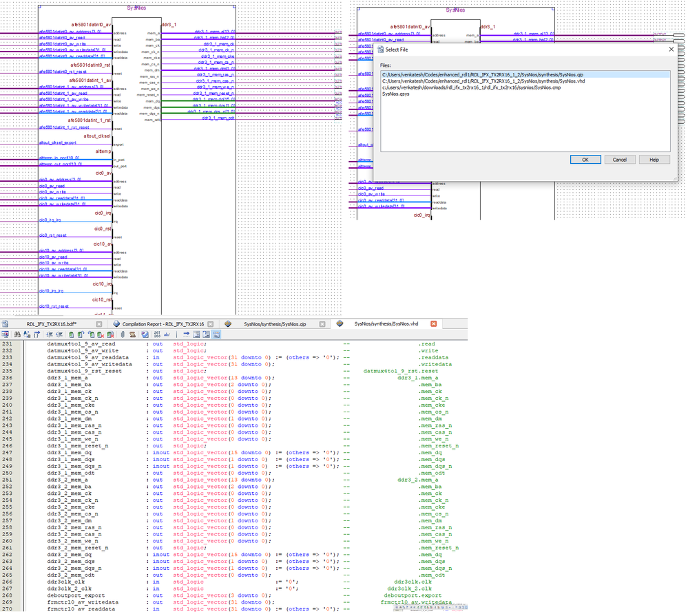688x616 pixels.
Task: Click code line 236 ddr3_1_mem_a
Action: coord(67,378)
